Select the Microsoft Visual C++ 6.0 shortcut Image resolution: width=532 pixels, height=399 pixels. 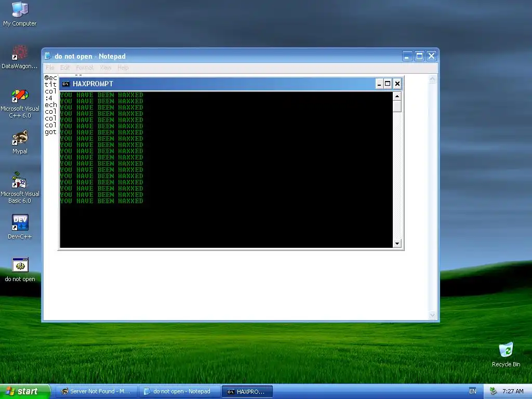[x=20, y=104]
